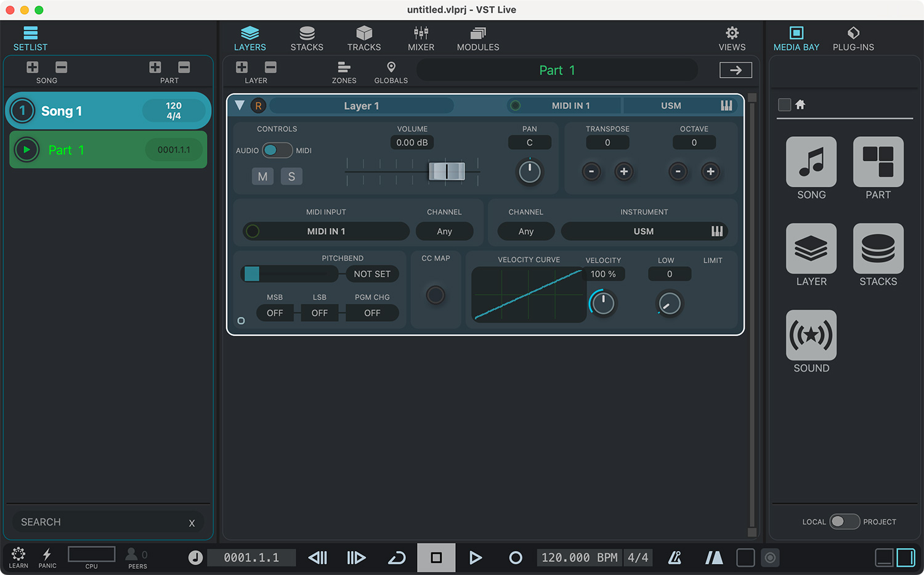Image resolution: width=924 pixels, height=575 pixels.
Task: Switch to the Plug-ins tab
Action: [853, 37]
